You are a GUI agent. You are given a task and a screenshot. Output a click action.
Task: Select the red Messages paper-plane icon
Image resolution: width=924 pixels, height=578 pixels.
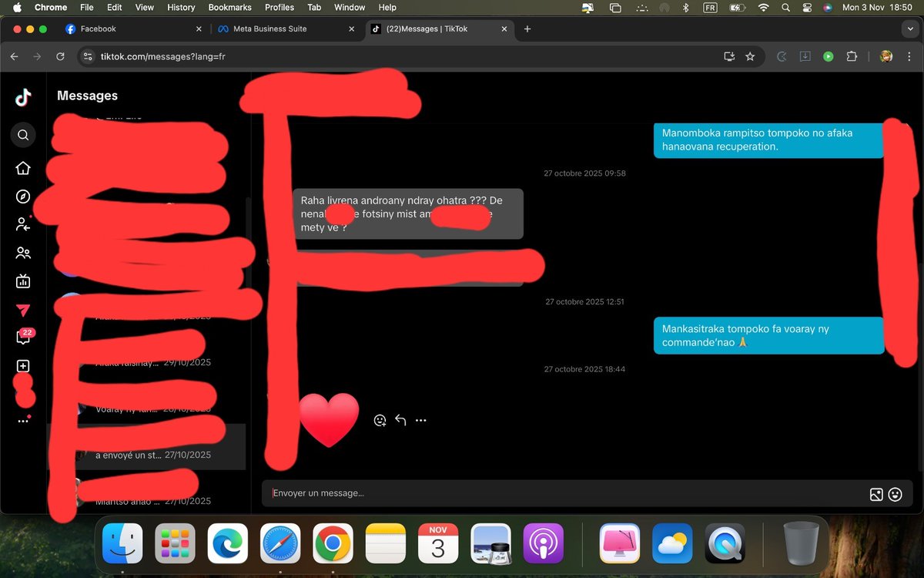23,310
